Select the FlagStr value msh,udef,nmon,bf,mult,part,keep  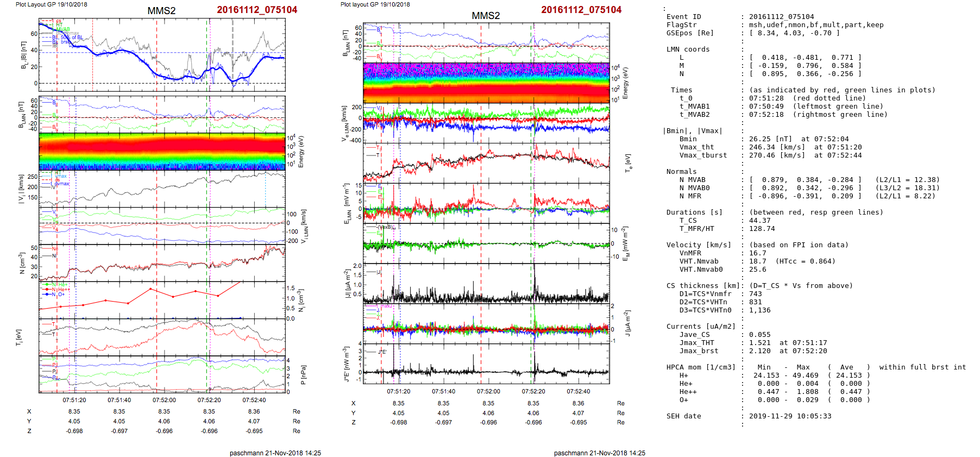click(816, 25)
